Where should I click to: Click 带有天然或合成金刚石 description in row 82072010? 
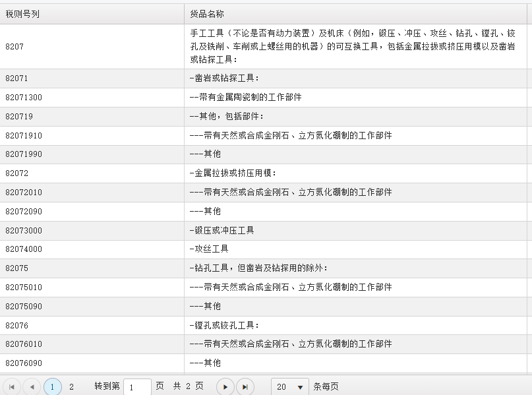[291, 192]
